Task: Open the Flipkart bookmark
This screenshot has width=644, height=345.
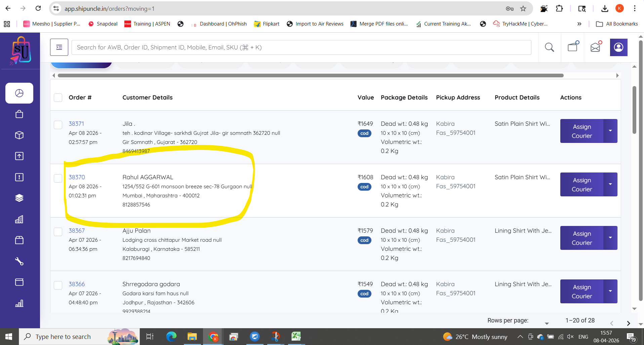Action: click(267, 24)
